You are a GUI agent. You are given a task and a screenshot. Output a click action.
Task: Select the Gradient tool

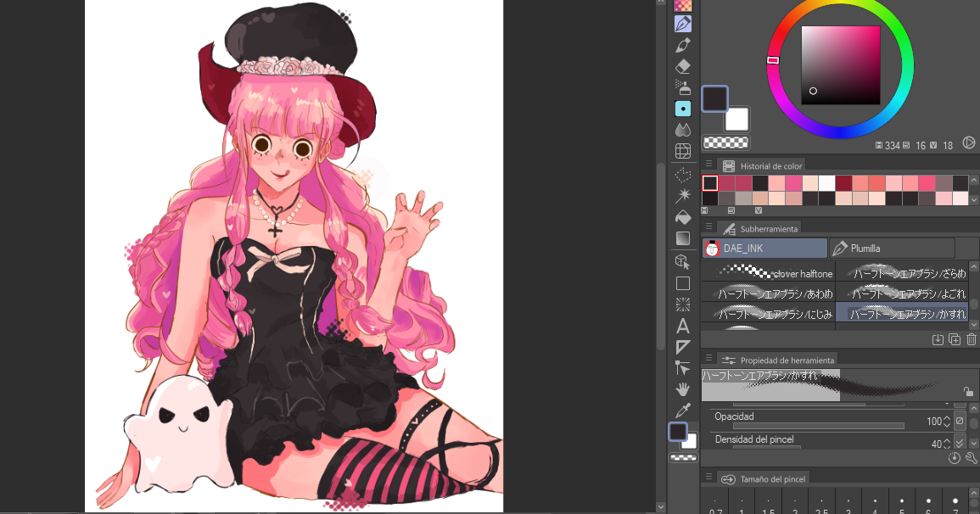coord(683,238)
